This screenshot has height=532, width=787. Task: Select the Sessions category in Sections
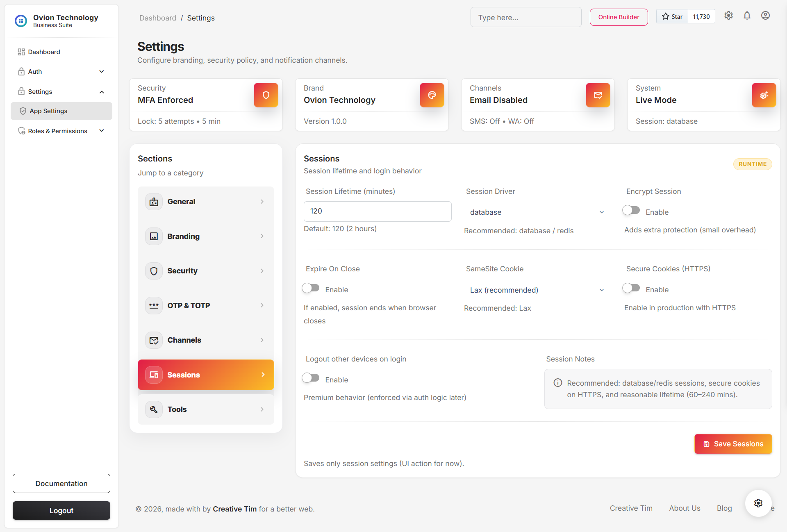coord(206,374)
